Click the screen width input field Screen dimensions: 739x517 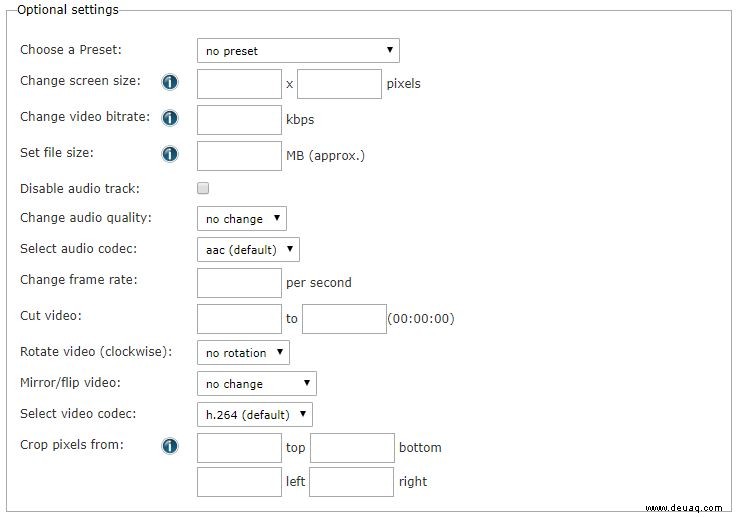pyautogui.click(x=239, y=84)
